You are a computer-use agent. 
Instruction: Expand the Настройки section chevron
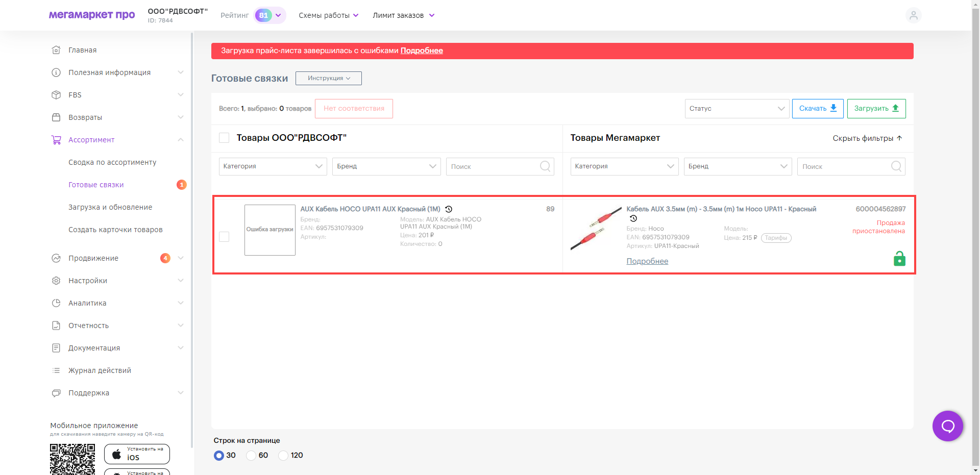181,281
